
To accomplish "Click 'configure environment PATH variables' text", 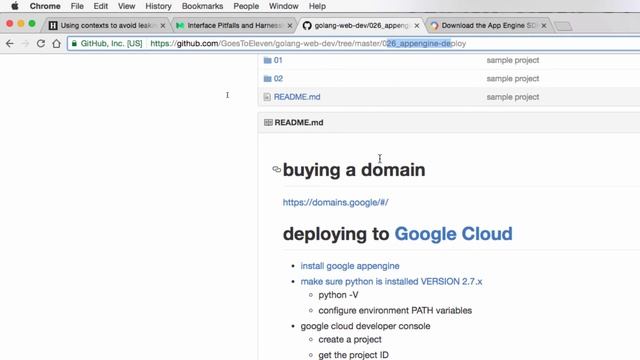I will (x=395, y=311).
